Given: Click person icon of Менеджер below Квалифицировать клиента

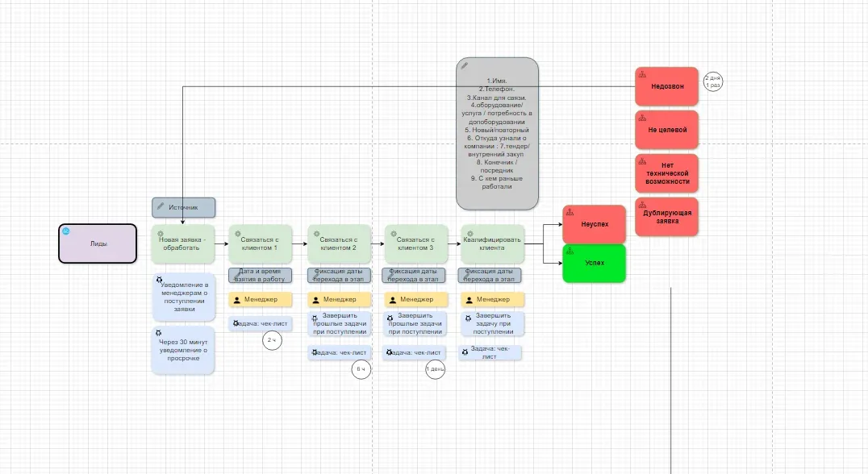Looking at the screenshot, I should pyautogui.click(x=469, y=300).
